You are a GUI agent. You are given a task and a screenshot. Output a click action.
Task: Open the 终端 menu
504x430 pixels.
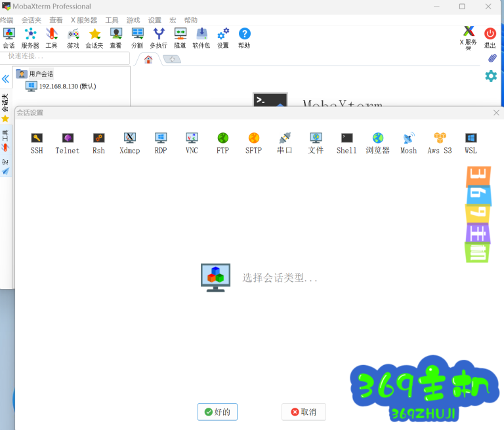7,20
